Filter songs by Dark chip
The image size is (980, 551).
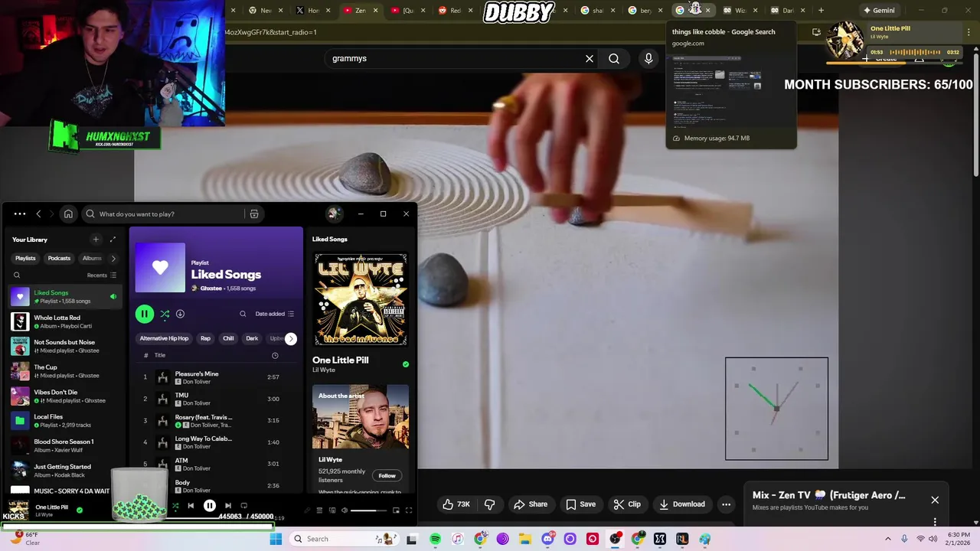[x=252, y=338]
